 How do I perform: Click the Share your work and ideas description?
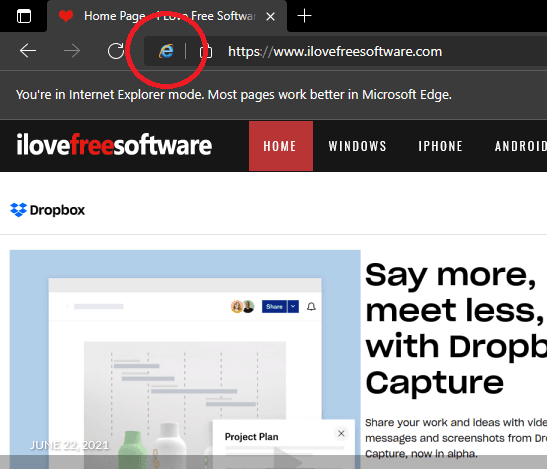pyautogui.click(x=456, y=438)
